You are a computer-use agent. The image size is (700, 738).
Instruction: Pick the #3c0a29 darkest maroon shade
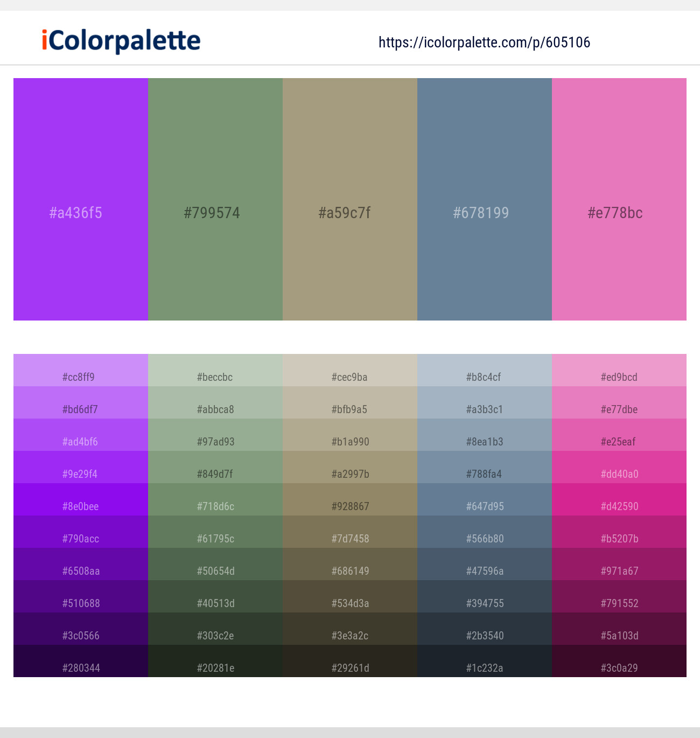click(619, 661)
